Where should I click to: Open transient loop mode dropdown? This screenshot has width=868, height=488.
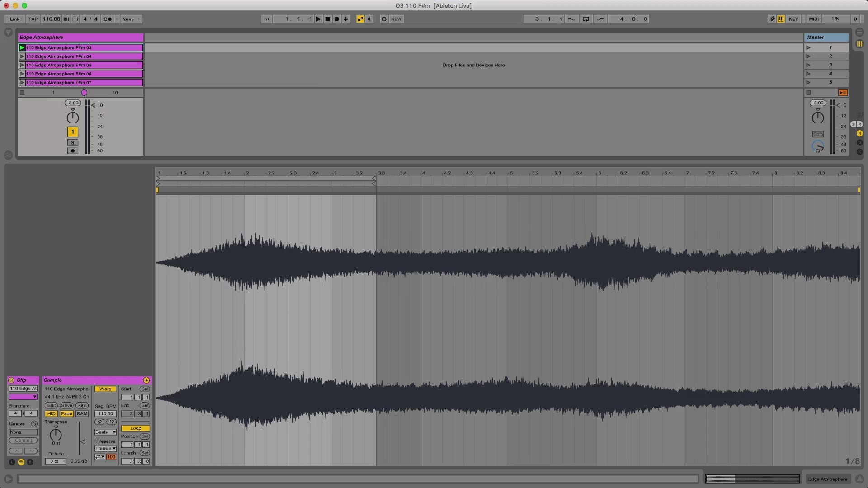point(99,457)
